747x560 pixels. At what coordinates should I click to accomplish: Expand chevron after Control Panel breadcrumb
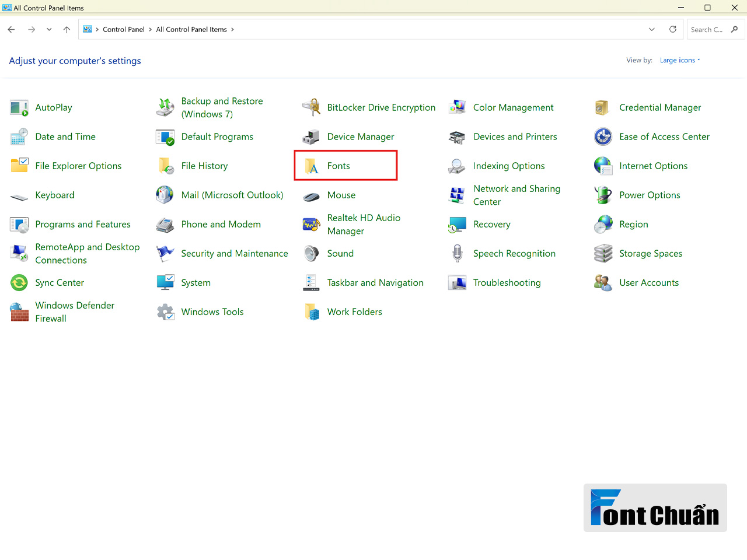pyautogui.click(x=151, y=29)
